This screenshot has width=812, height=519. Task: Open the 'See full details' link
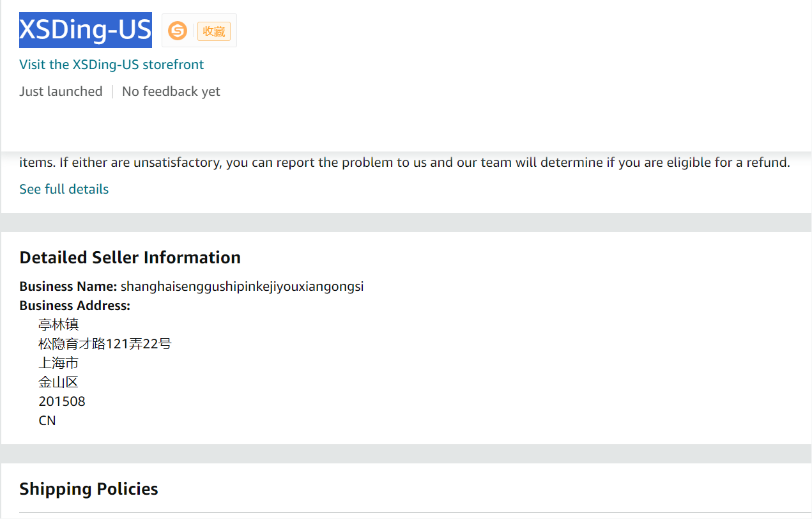tap(64, 189)
